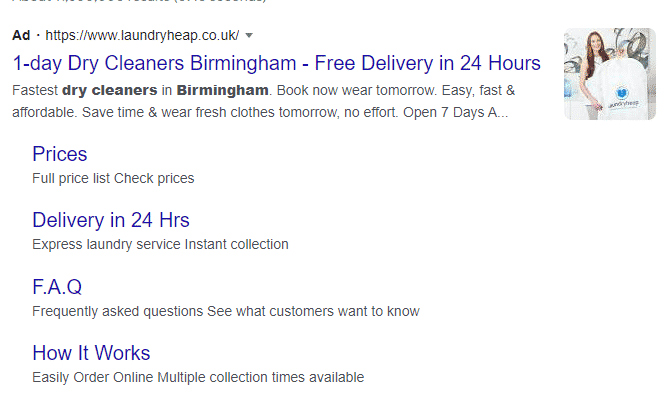Expand the dropdown arrow beside the ad URL

point(249,34)
